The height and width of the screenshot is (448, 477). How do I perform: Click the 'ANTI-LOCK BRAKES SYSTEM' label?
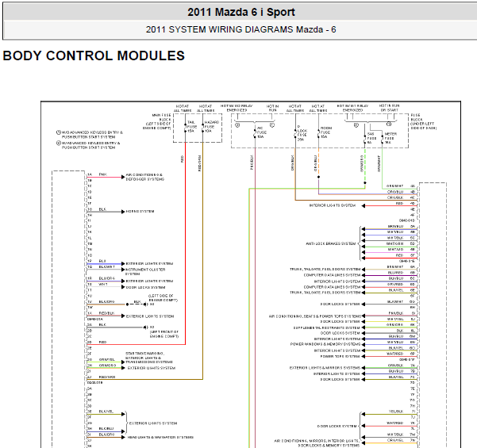pyautogui.click(x=331, y=243)
